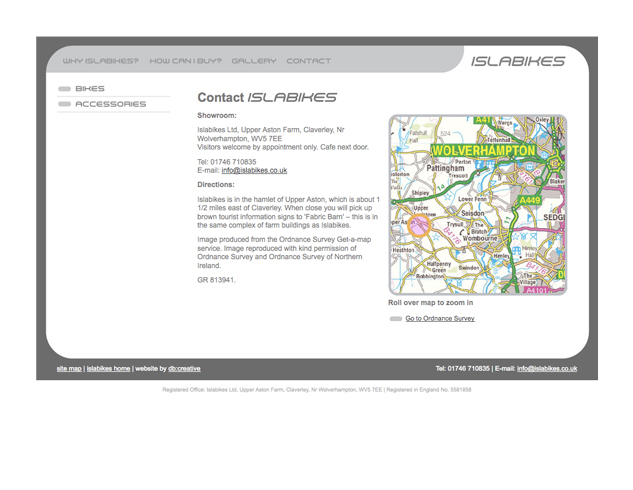
Task: Click the Roll over map to zoom in caption
Action: coord(430,303)
